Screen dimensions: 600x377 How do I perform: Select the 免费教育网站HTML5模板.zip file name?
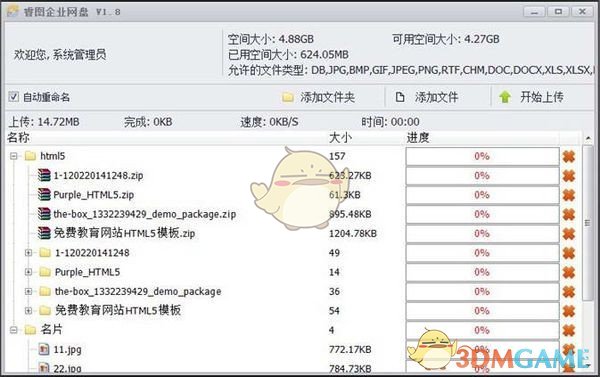point(124,233)
